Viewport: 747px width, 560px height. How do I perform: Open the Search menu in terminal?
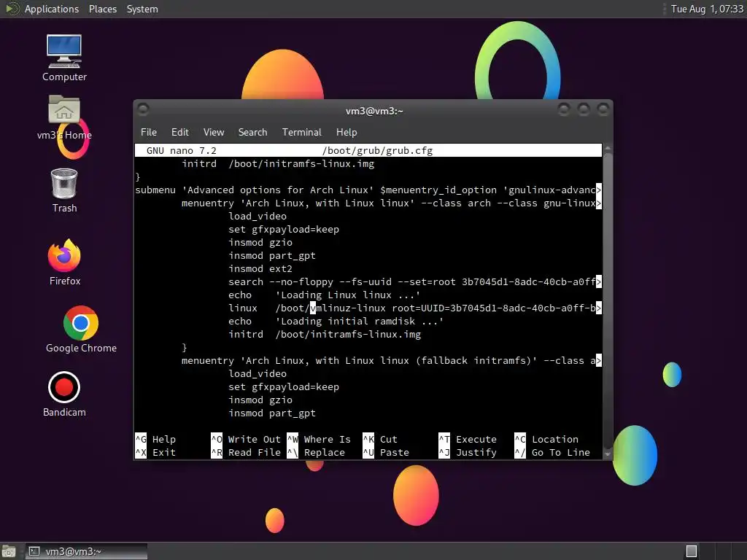point(252,132)
